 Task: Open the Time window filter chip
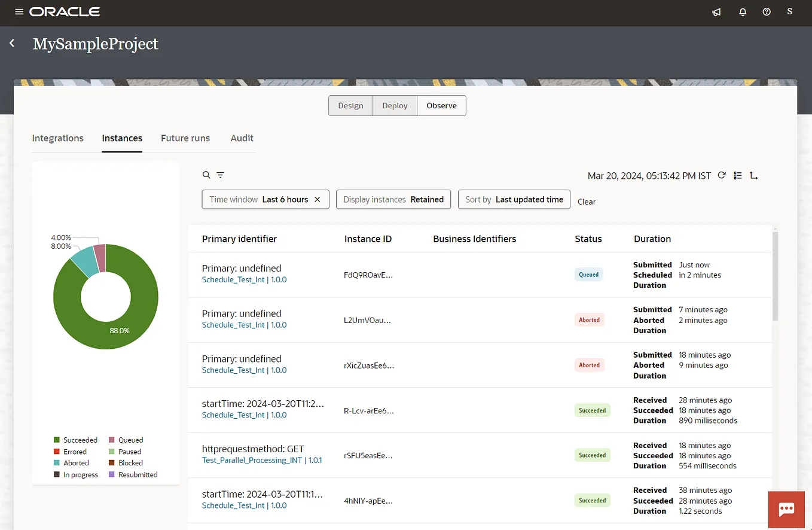click(x=260, y=199)
